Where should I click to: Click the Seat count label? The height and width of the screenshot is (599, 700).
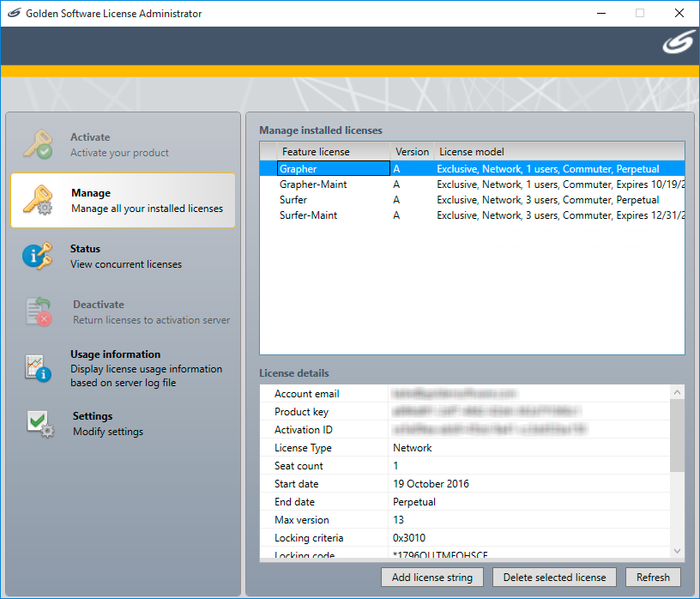[299, 466]
